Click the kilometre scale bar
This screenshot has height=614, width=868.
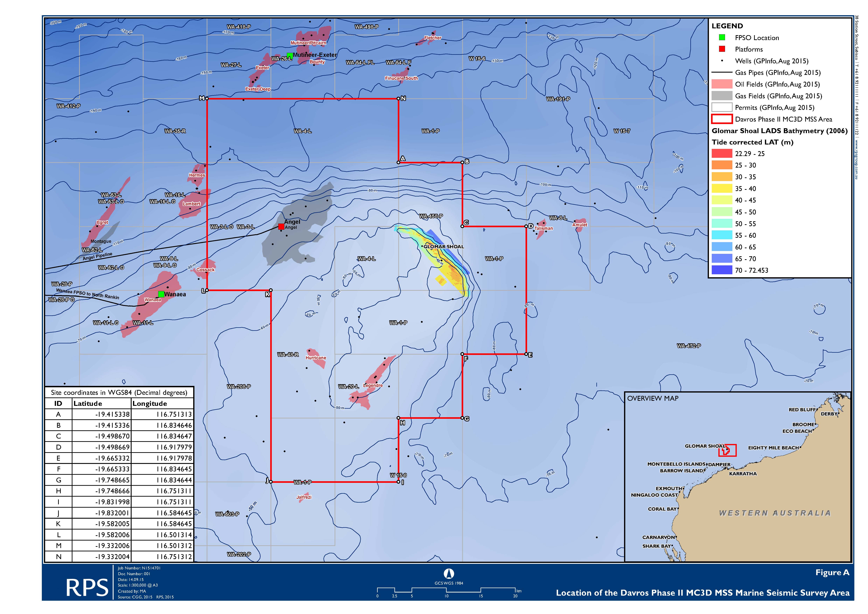pyautogui.click(x=446, y=590)
